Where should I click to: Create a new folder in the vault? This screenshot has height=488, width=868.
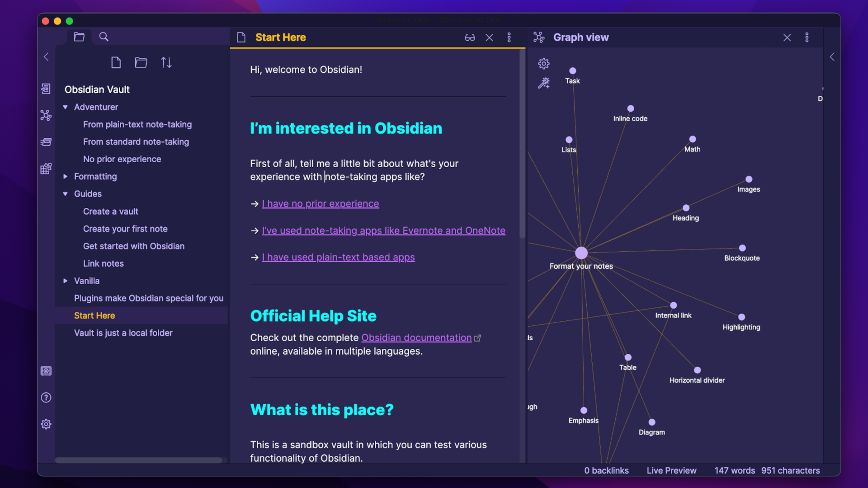[x=141, y=62]
